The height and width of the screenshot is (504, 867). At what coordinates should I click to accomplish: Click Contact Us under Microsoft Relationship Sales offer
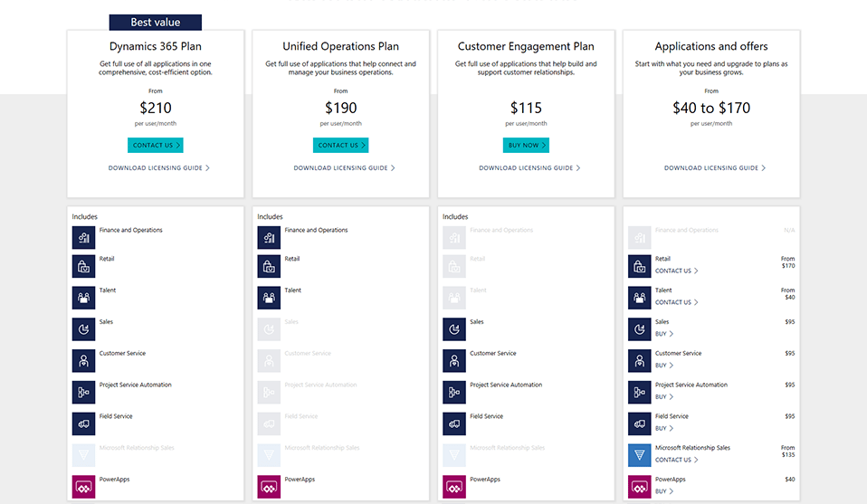[676, 460]
